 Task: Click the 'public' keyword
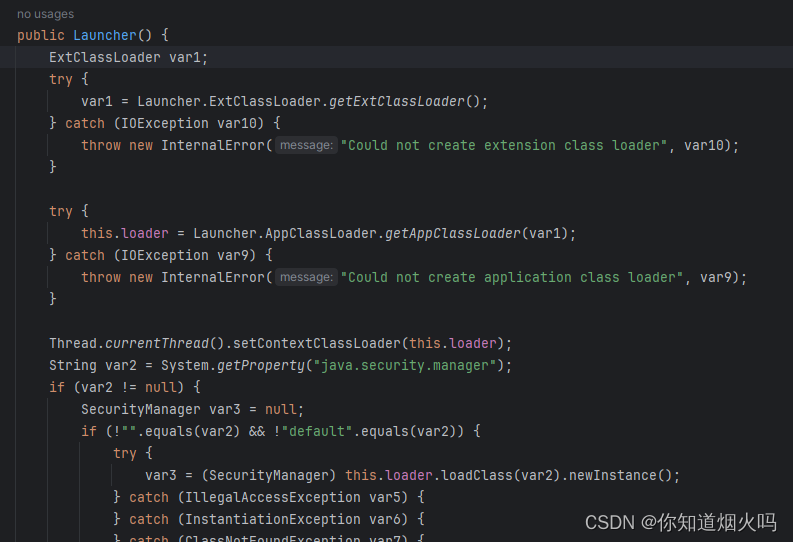(41, 35)
